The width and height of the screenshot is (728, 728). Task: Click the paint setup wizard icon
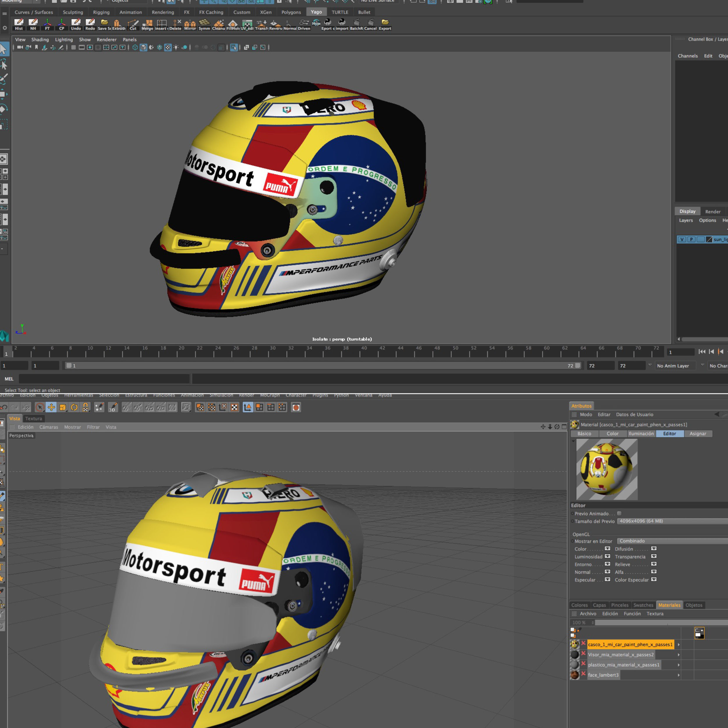click(x=99, y=407)
